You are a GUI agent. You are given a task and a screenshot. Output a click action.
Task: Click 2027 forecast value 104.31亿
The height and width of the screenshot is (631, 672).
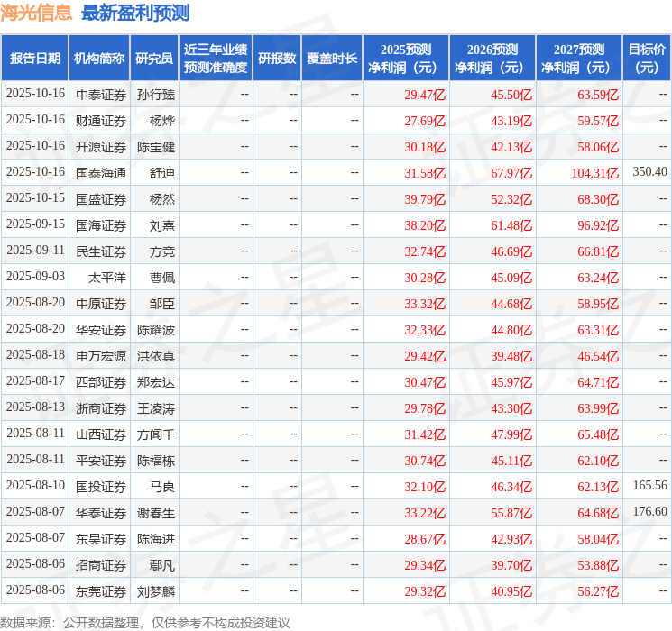pyautogui.click(x=594, y=173)
